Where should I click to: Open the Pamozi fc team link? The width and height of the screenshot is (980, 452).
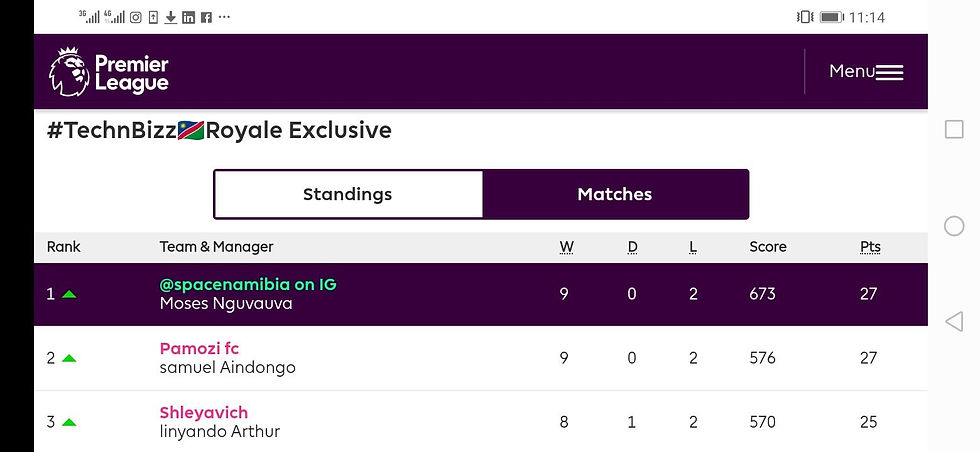pyautogui.click(x=199, y=348)
